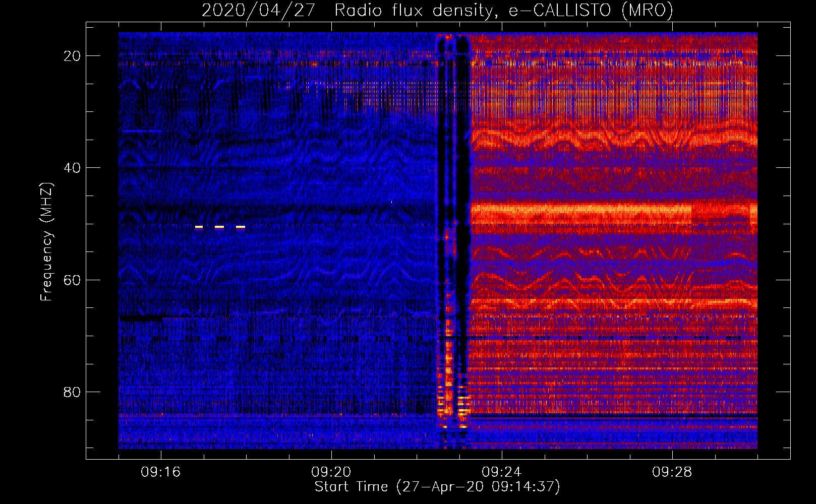Click the 09:16 time tick label
Viewport: 816px width, 504px height.
[x=161, y=472]
